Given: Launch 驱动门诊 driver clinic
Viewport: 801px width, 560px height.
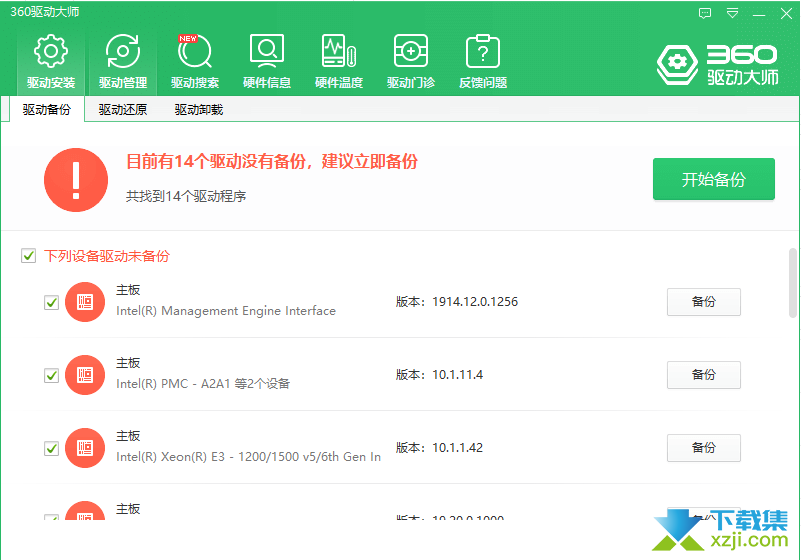Looking at the screenshot, I should click(x=411, y=60).
